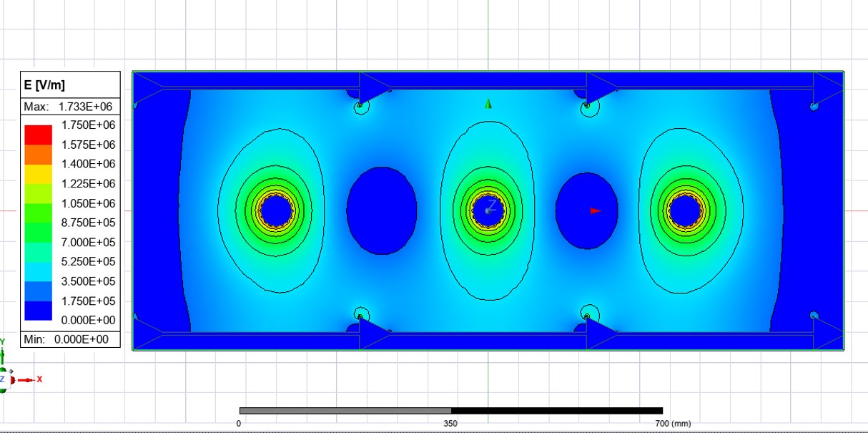The height and width of the screenshot is (433, 868).
Task: Select the red arrow marker in the right blue ellipse
Action: [595, 210]
